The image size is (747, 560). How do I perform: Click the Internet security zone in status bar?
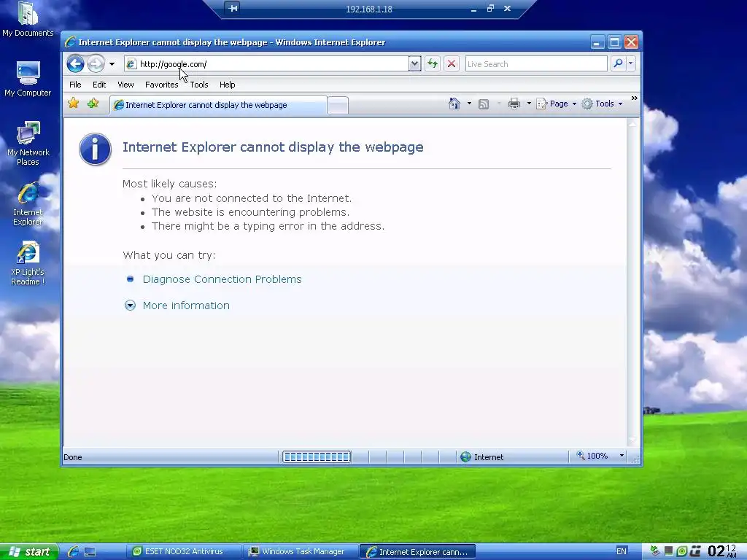(x=482, y=457)
